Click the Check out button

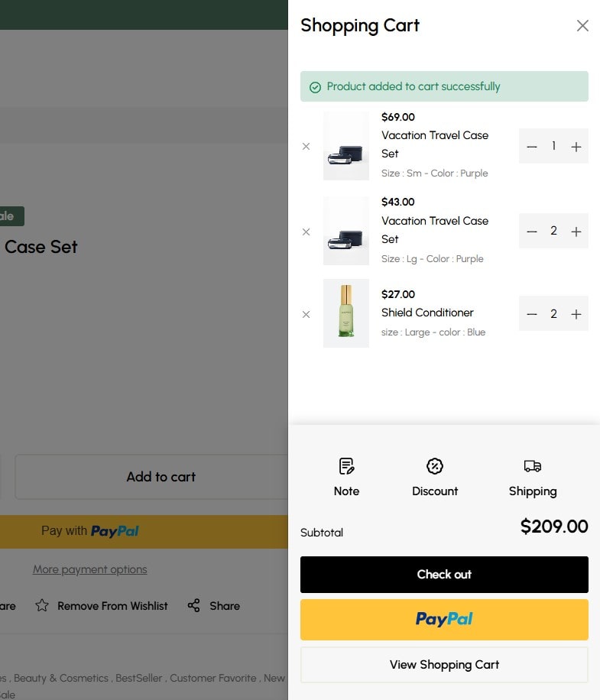click(444, 575)
